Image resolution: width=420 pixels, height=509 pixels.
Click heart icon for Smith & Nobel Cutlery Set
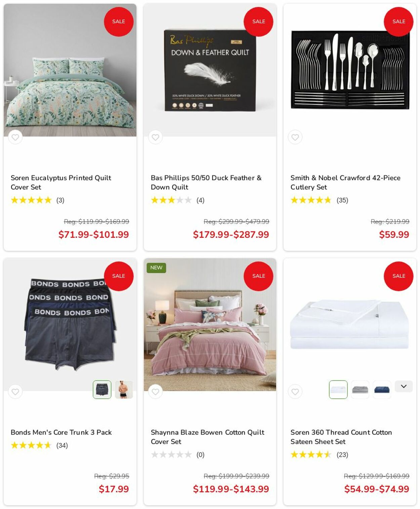pos(295,137)
